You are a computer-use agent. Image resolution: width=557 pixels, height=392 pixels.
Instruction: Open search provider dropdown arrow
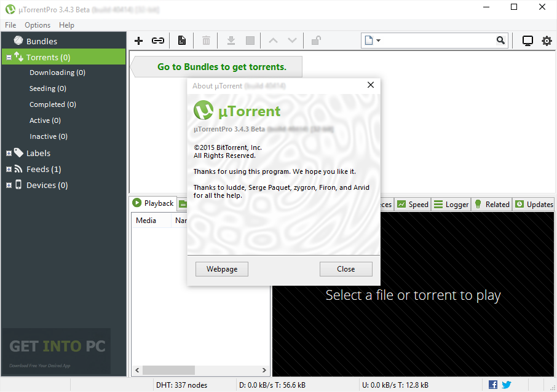click(378, 41)
